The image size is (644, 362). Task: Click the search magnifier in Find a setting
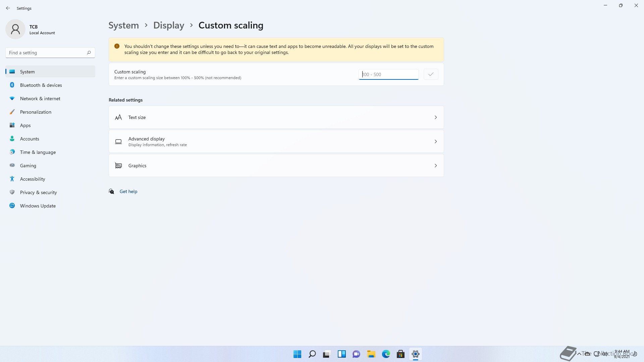click(89, 53)
